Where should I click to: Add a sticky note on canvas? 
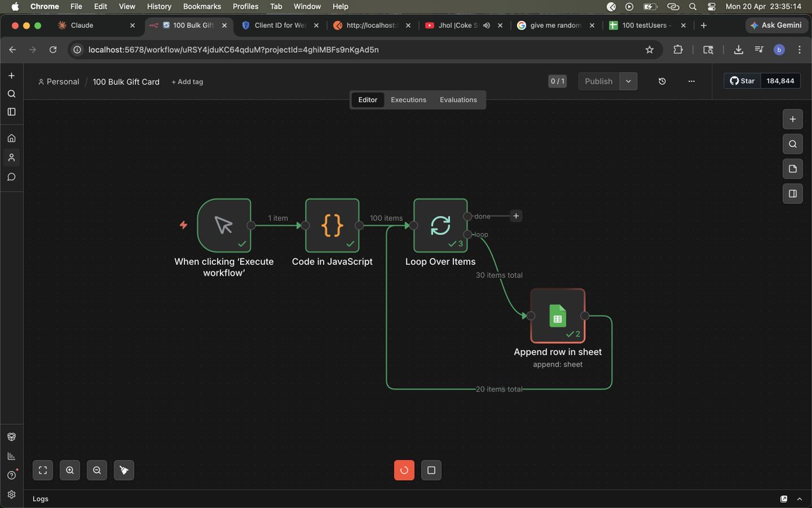tap(792, 169)
